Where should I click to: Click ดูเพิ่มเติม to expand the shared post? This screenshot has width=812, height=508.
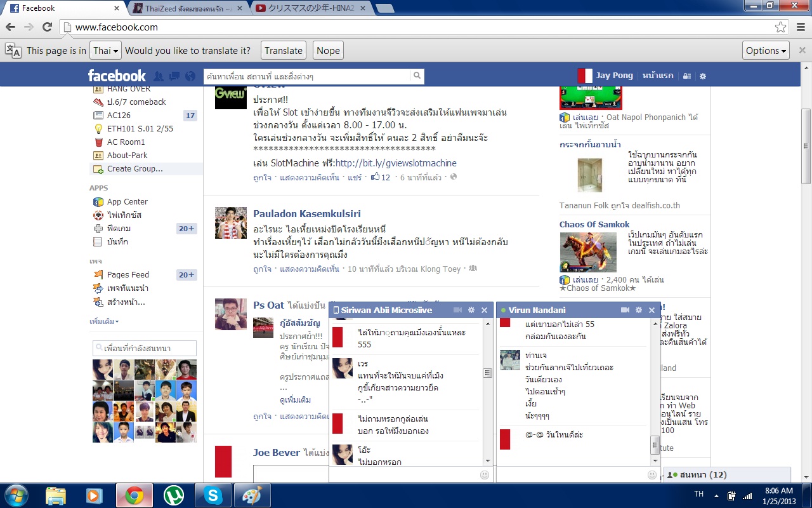296,400
